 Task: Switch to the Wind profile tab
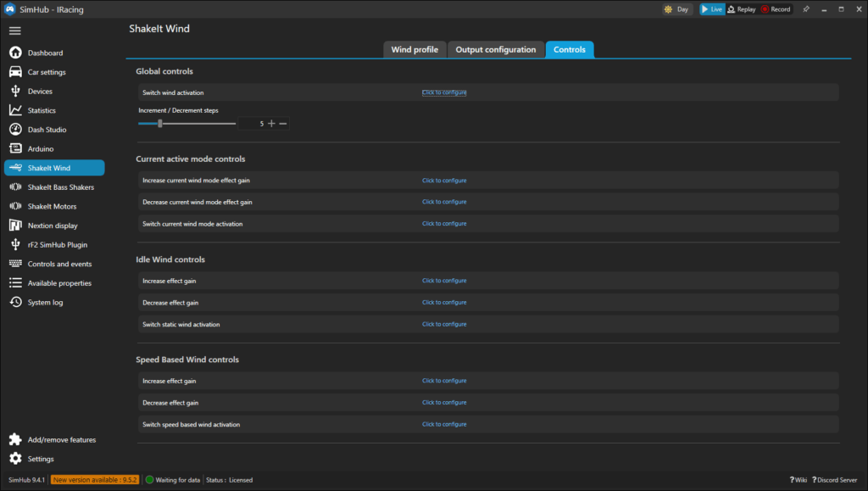(415, 49)
